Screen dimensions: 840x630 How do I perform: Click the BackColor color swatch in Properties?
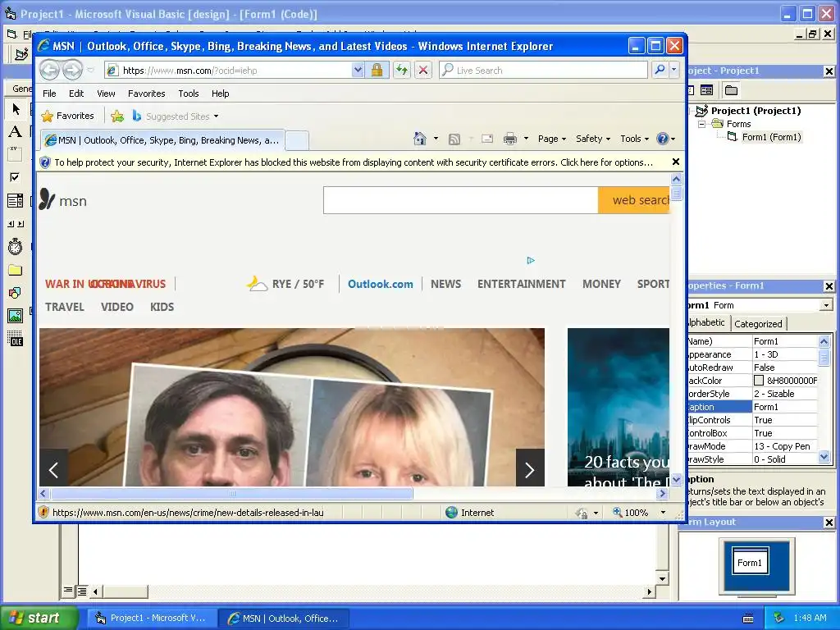pos(759,381)
